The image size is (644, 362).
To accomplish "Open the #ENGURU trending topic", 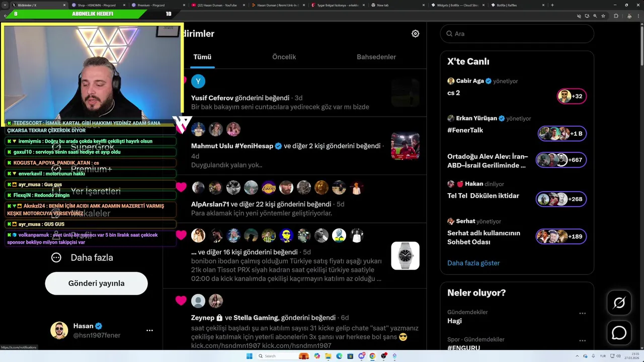I will point(463,347).
